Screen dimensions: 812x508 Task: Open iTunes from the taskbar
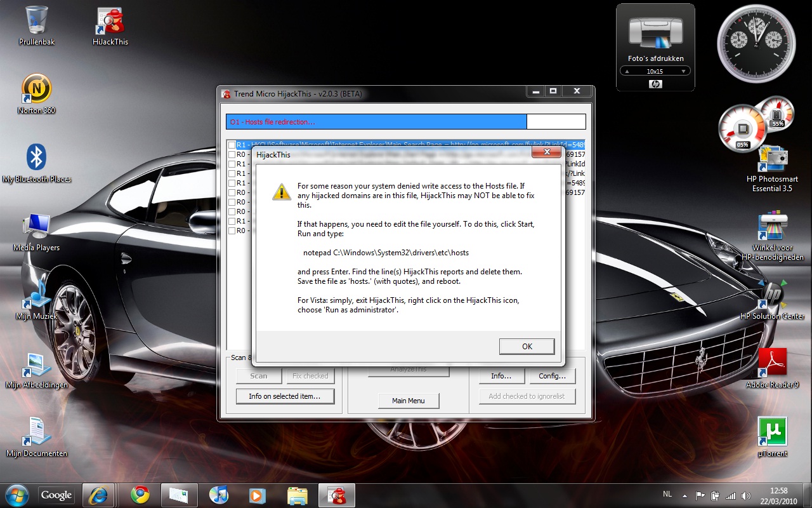pos(219,495)
